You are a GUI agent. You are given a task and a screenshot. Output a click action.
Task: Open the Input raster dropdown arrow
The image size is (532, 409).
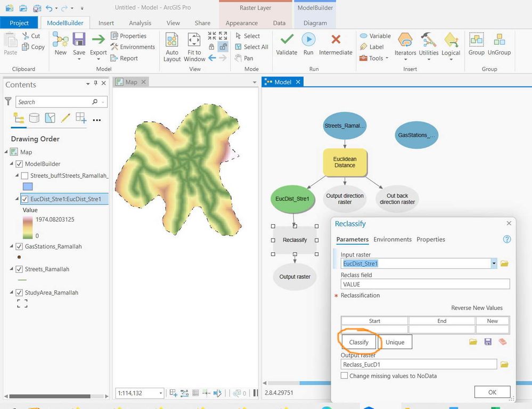coord(494,264)
